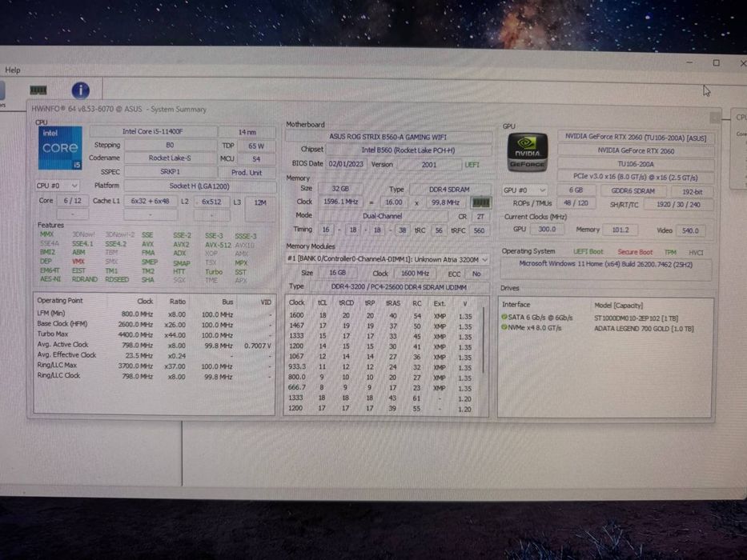Click the NVIDIA GeForce RTX 2060 (TU106-200A) [ASUS] field
Viewport: 747px width, 560px height.
coord(636,137)
